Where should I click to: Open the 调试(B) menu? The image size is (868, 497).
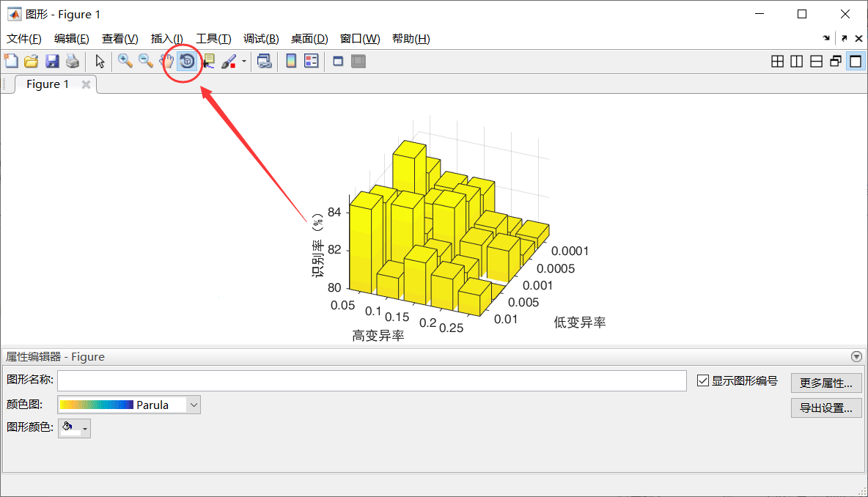pos(261,39)
